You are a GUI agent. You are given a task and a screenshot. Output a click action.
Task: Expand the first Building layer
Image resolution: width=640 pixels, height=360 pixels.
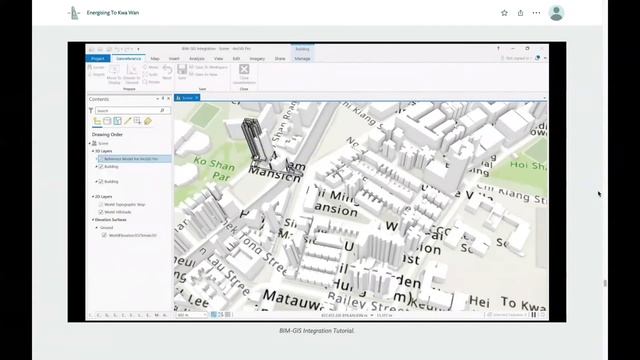click(x=97, y=167)
